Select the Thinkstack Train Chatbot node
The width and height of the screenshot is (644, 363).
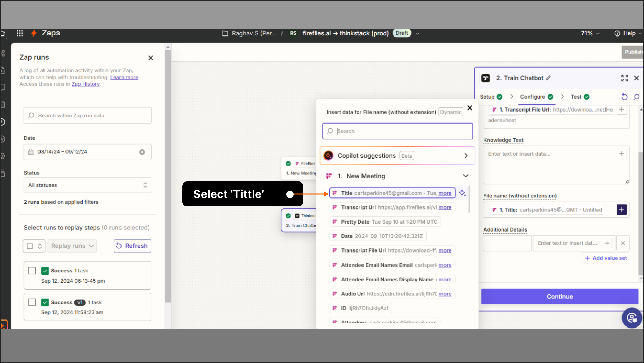[299, 220]
